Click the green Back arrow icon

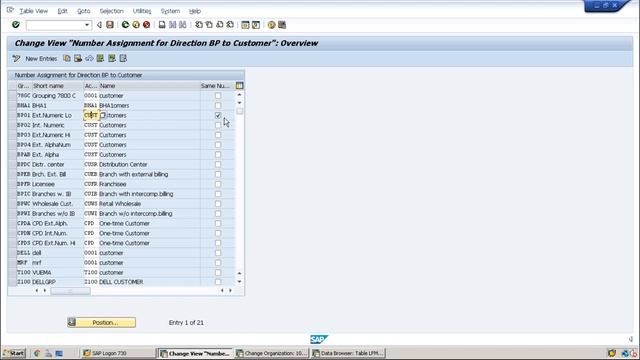[x=125, y=25]
